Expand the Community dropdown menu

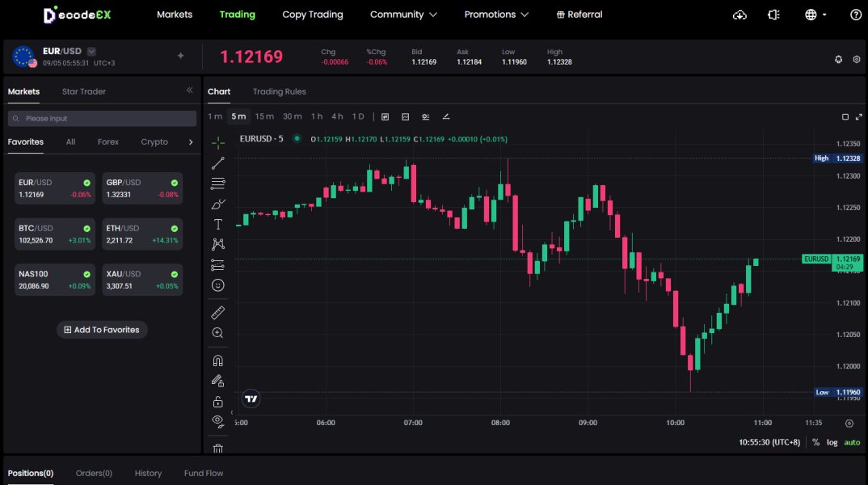pyautogui.click(x=403, y=15)
